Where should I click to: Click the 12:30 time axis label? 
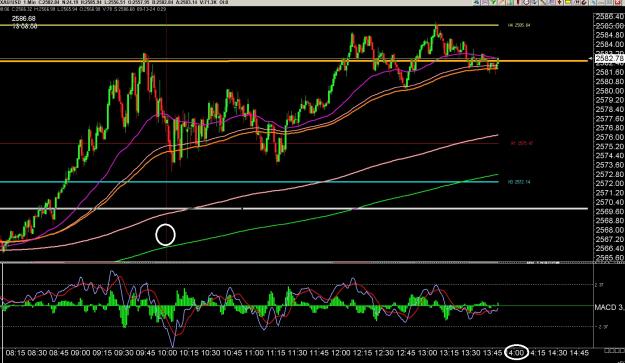click(384, 353)
